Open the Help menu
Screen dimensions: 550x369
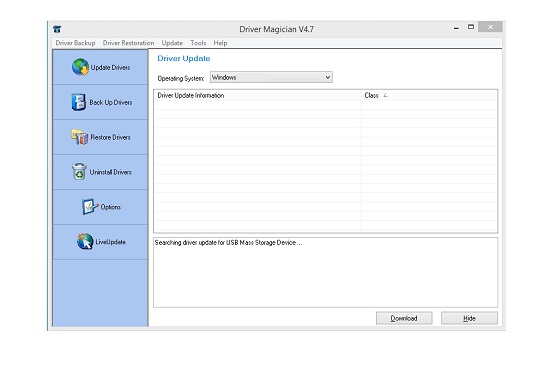[220, 43]
